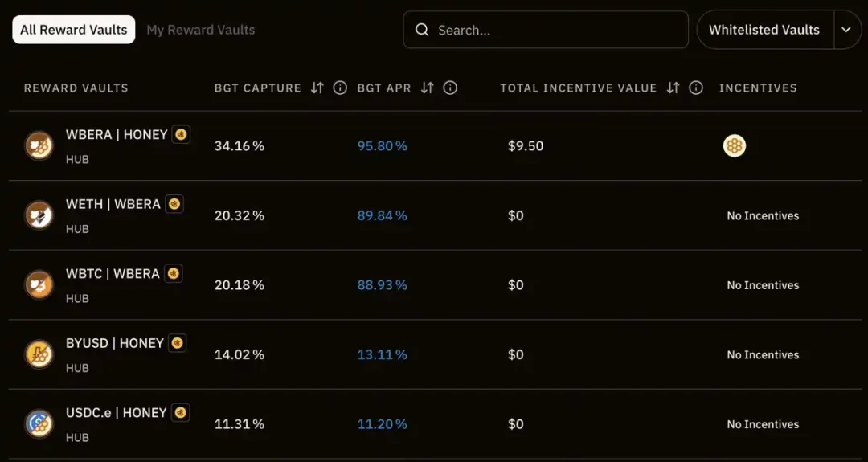Click the Total Incentive Value info icon
Image resolution: width=868 pixels, height=462 pixels.
pyautogui.click(x=696, y=88)
